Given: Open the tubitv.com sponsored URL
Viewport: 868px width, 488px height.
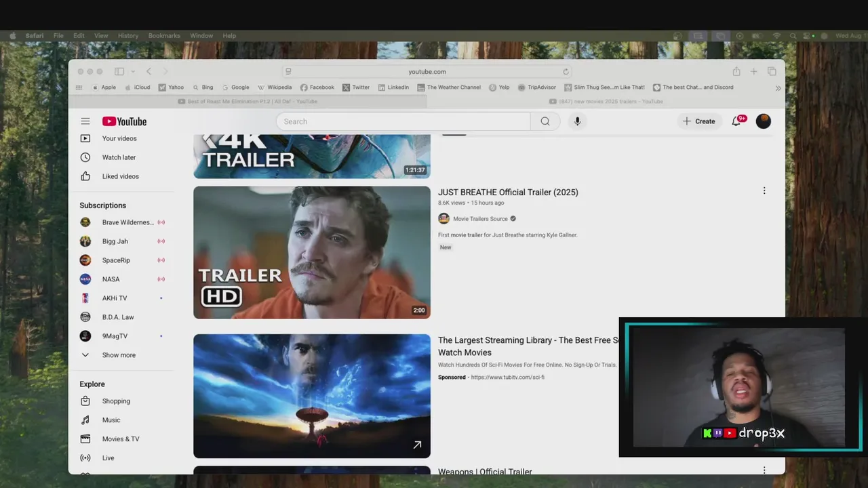Looking at the screenshot, I should [507, 378].
